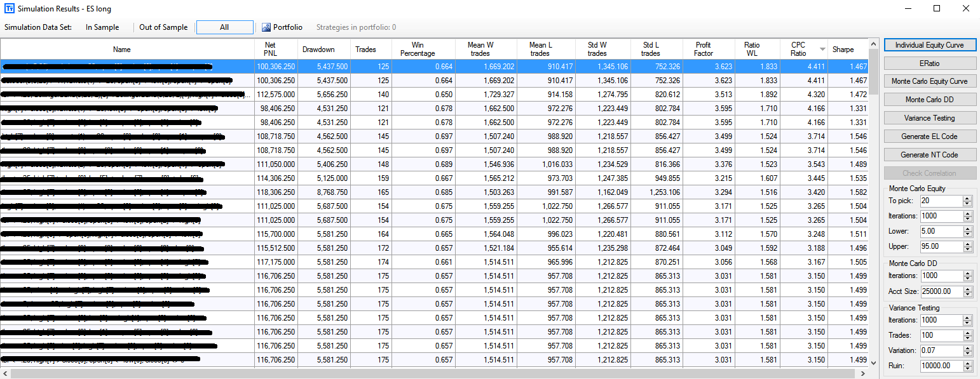This screenshot has height=379, width=980.
Task: Sort by the Drawdown column header
Action: point(324,50)
